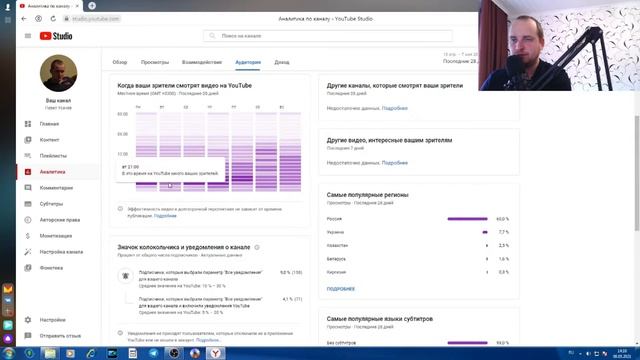
Task: Open media player icon in taskbar
Action: pyautogui.click(x=71, y=353)
